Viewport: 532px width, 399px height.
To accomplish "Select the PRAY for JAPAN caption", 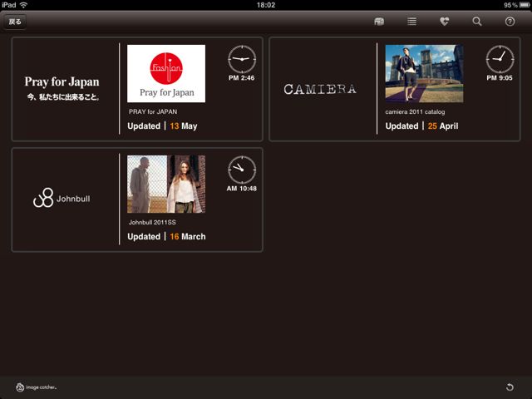I will [x=153, y=111].
